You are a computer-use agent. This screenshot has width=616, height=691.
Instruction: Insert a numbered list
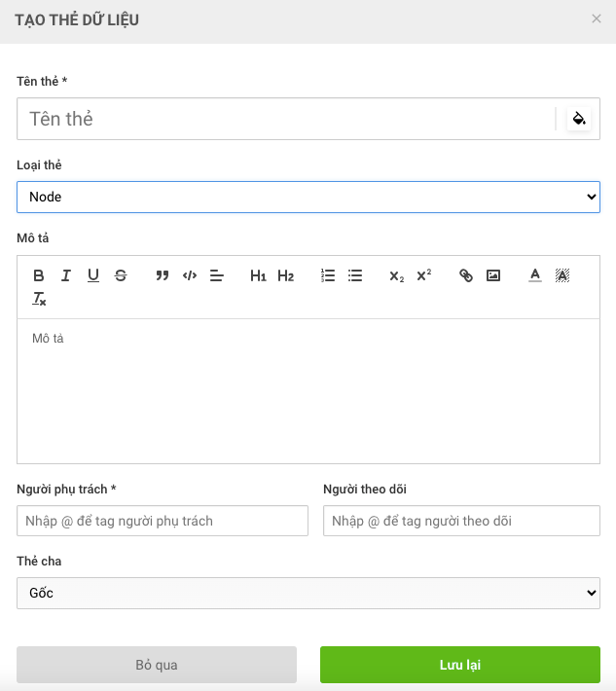click(328, 275)
